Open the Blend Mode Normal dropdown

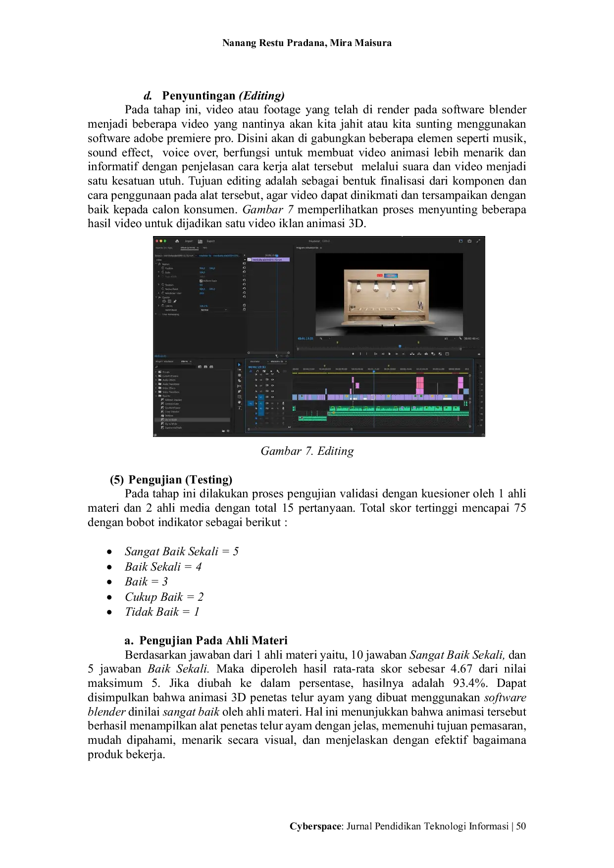click(214, 310)
